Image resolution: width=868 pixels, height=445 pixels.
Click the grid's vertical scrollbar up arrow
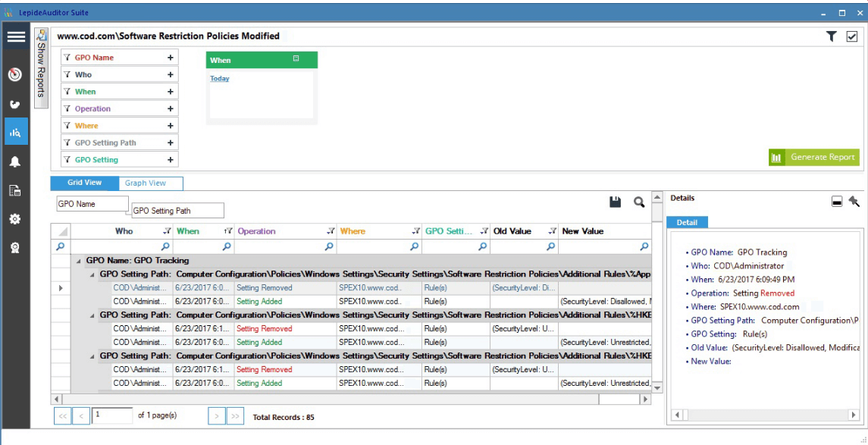656,197
